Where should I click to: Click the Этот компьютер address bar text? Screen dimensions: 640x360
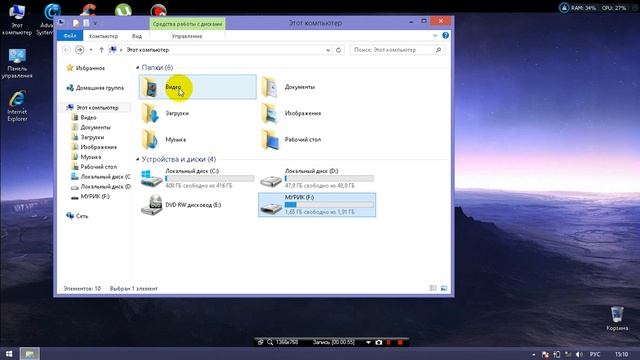tap(147, 50)
